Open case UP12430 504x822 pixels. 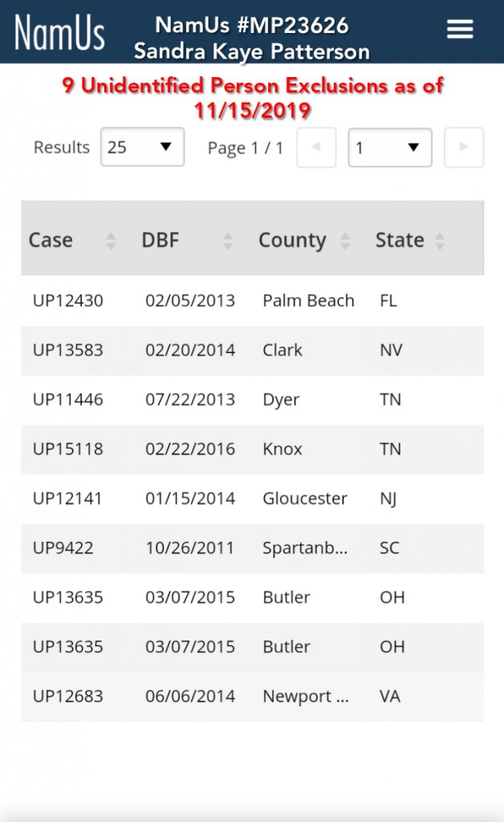tap(68, 301)
